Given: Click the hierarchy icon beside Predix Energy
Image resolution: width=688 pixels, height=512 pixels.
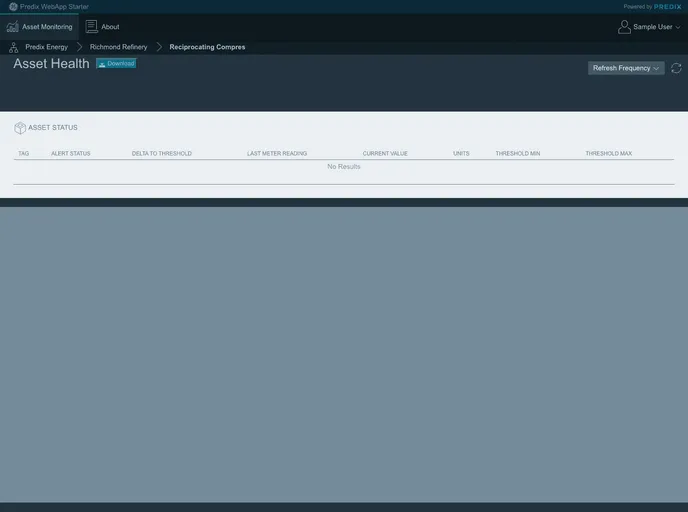Looking at the screenshot, I should point(14,47).
